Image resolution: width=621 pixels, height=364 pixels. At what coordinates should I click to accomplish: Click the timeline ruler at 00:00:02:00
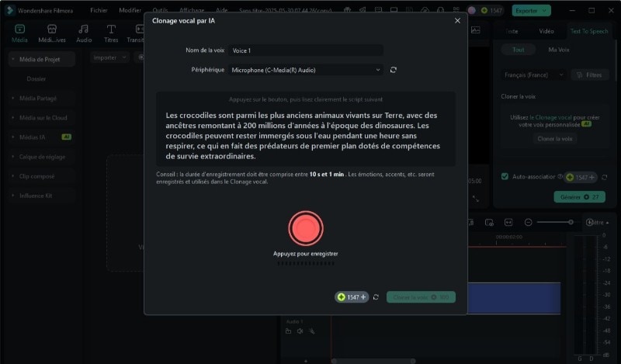(509, 237)
